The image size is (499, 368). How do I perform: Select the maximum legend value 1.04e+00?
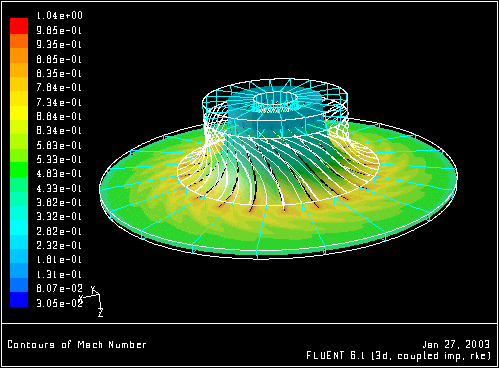(x=59, y=16)
